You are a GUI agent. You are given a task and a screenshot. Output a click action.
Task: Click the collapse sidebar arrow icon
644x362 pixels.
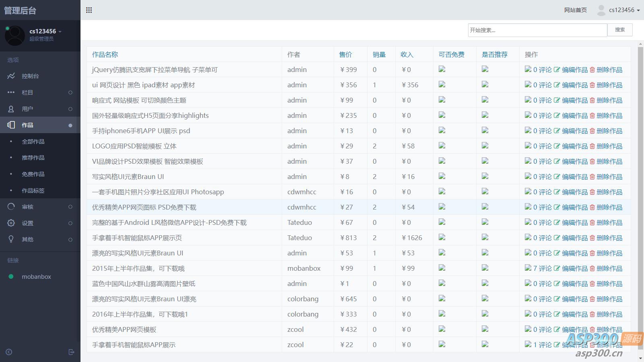tap(9, 352)
